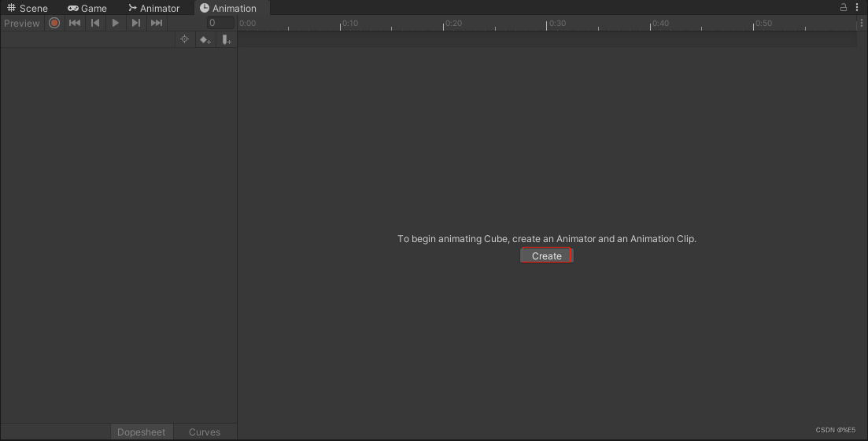
Task: Open the timeline options kebab menu
Action: click(862, 24)
